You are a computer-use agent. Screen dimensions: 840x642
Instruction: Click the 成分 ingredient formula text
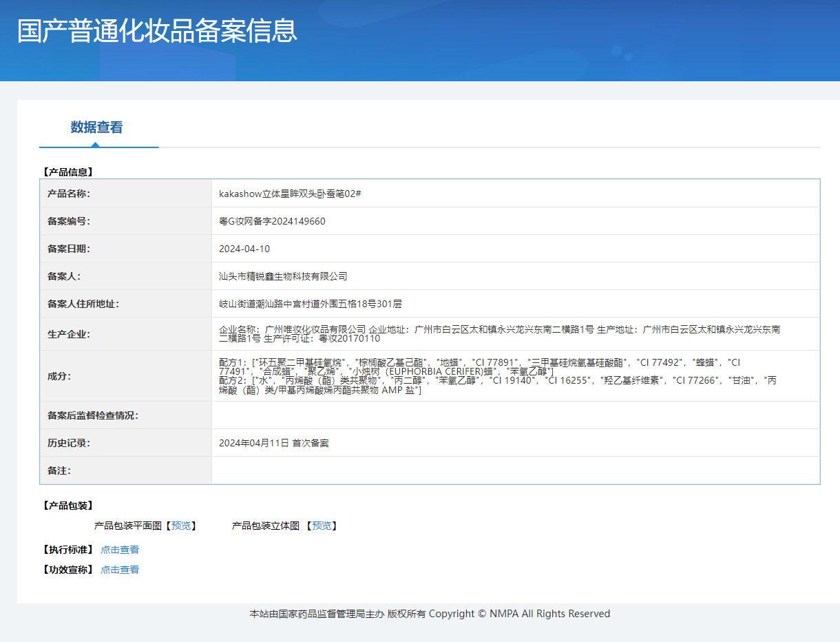[x=498, y=376]
